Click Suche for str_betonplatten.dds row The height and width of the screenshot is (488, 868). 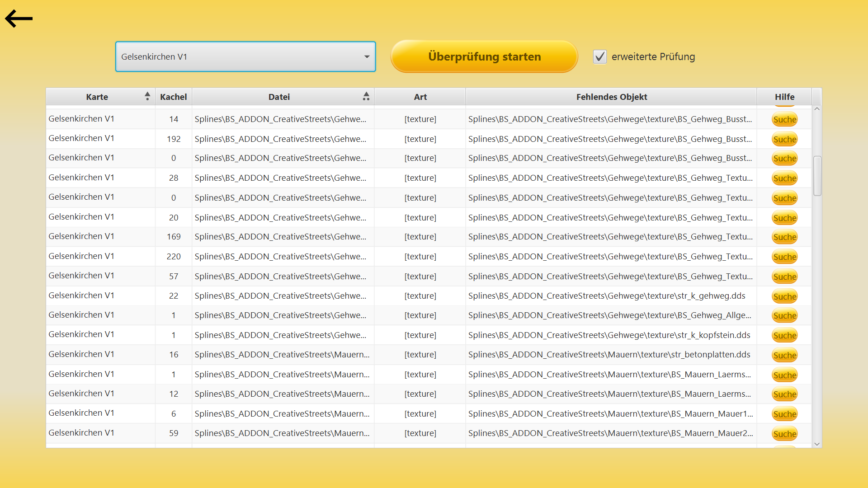[784, 356]
